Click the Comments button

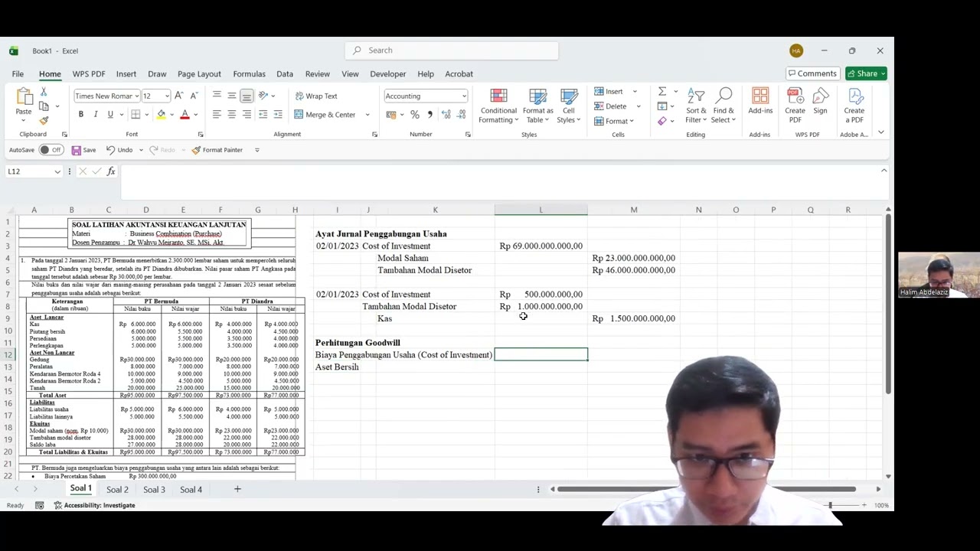812,73
